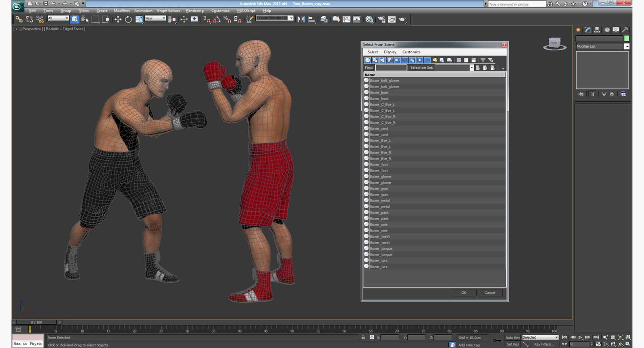Toggle Display Cameras filter in Select From Scene
This screenshot has width=644, height=348.
390,60
